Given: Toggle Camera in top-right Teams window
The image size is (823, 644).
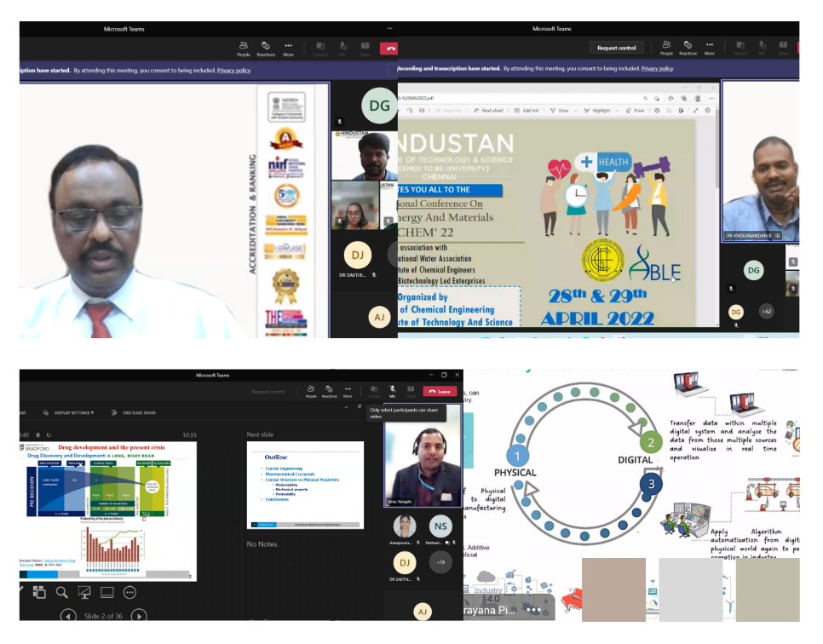Looking at the screenshot, I should (x=740, y=48).
